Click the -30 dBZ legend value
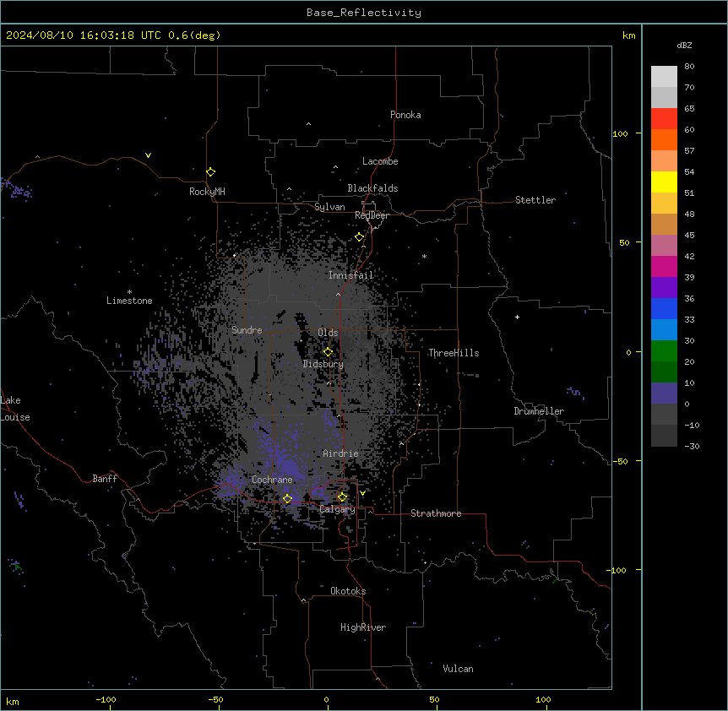 pos(692,446)
